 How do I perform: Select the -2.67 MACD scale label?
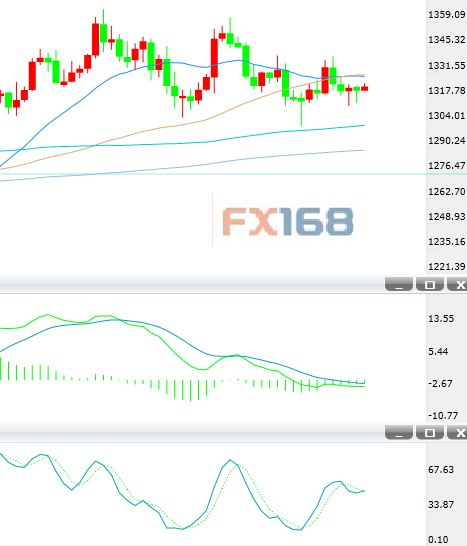440,384
